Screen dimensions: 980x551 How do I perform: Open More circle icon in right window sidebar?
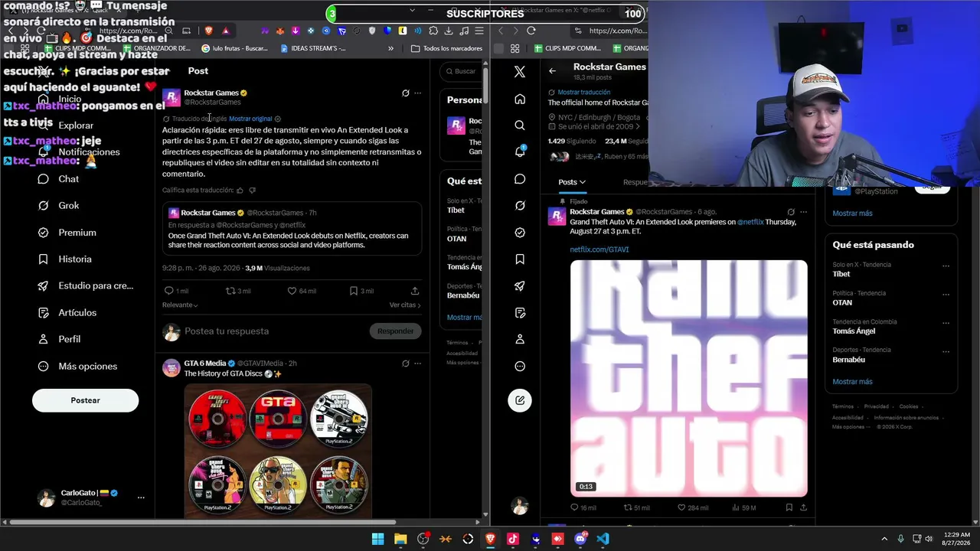click(x=520, y=367)
